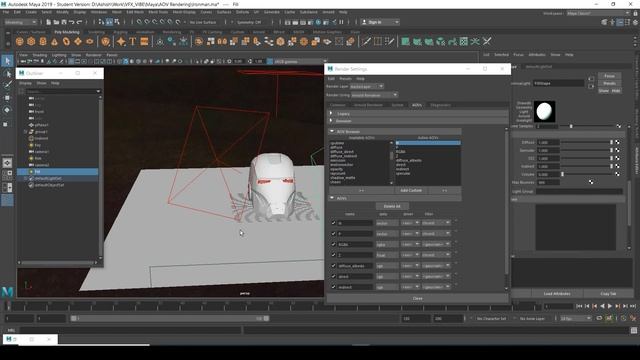Click the polygon Type text tool icon
The width and height of the screenshot is (640, 360).
133,41
